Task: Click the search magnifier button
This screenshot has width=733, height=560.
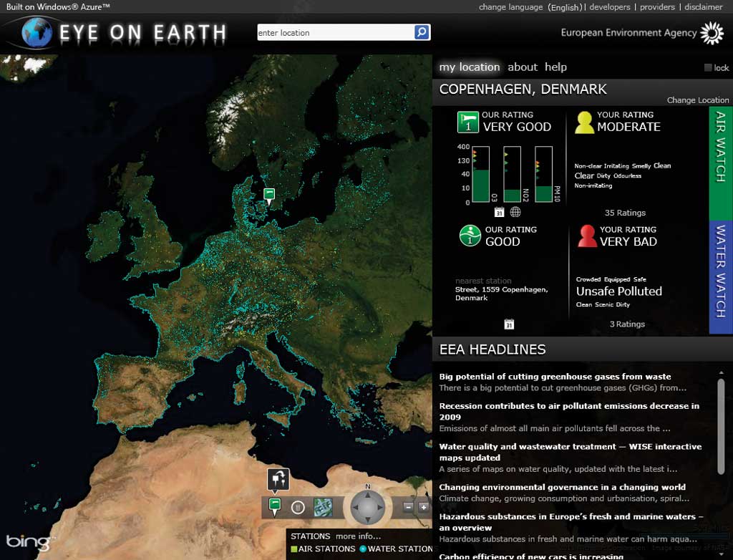Action: tap(422, 32)
